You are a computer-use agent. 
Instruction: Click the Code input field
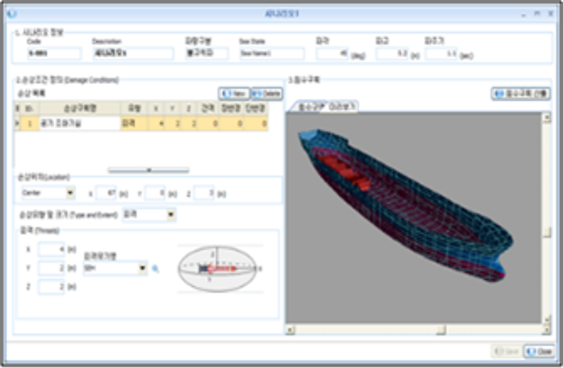tap(54, 53)
